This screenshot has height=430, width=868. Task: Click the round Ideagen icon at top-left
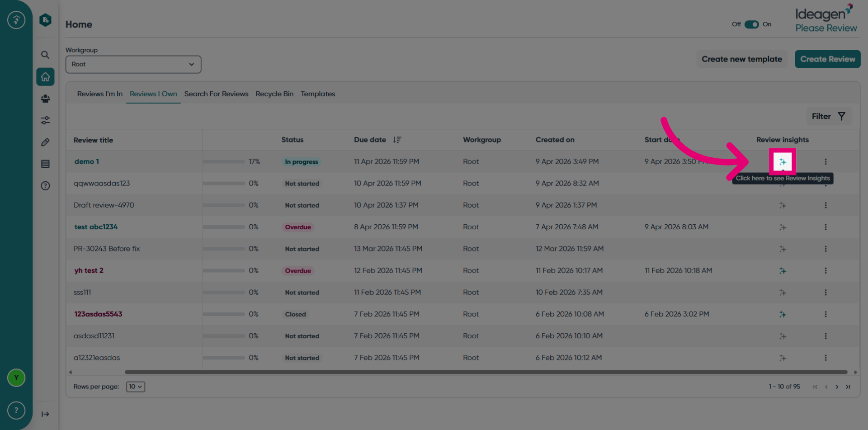tap(16, 20)
